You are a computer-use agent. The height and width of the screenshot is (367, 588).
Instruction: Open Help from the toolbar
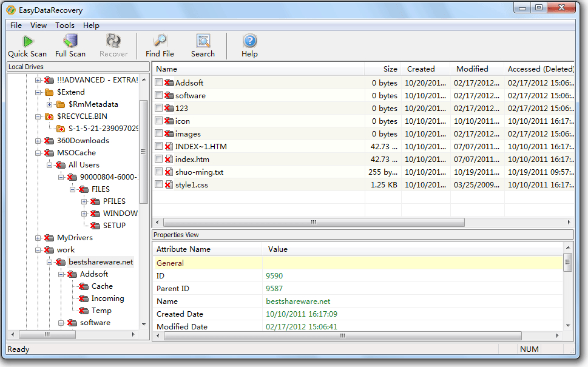click(249, 46)
